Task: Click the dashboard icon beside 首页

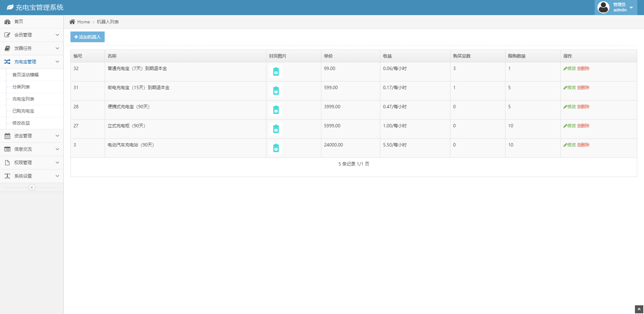Action: pyautogui.click(x=7, y=22)
